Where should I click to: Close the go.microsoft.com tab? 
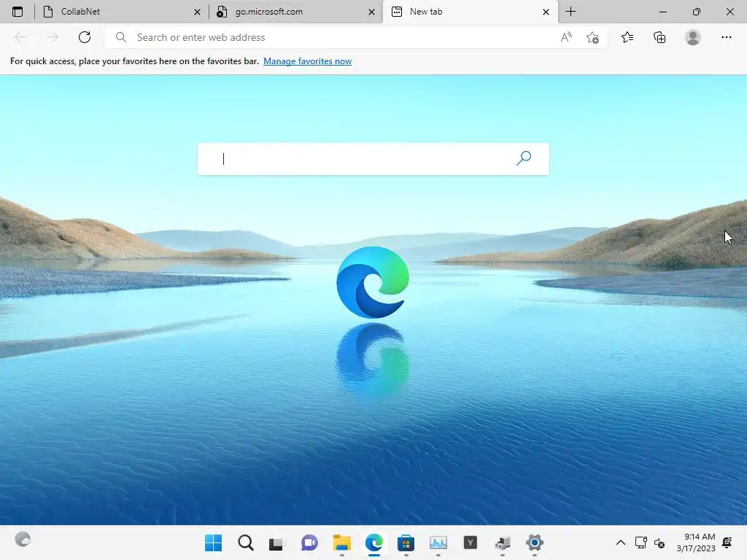point(371,12)
